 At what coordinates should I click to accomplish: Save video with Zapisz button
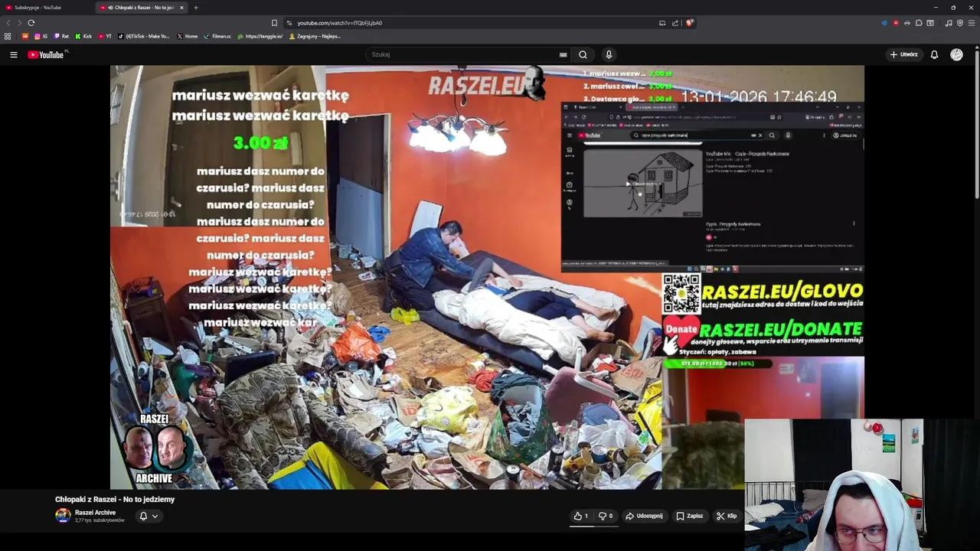tap(690, 516)
